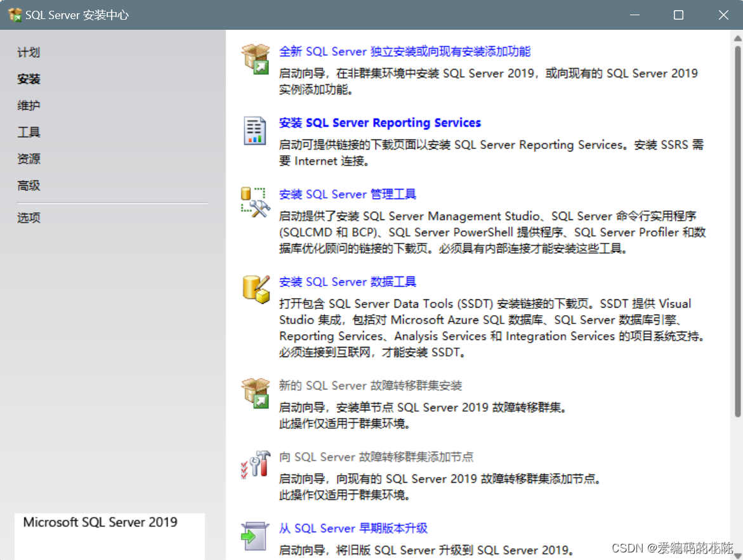Click the box icon for new standalone installation

[256, 59]
